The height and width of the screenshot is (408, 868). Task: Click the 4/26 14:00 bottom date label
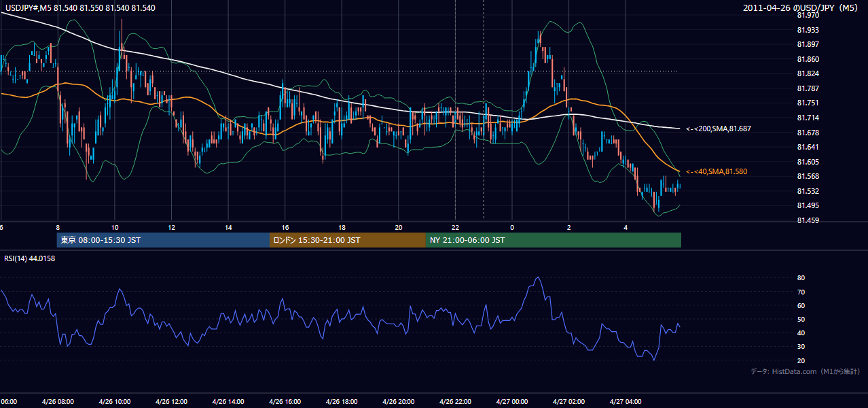[228, 401]
